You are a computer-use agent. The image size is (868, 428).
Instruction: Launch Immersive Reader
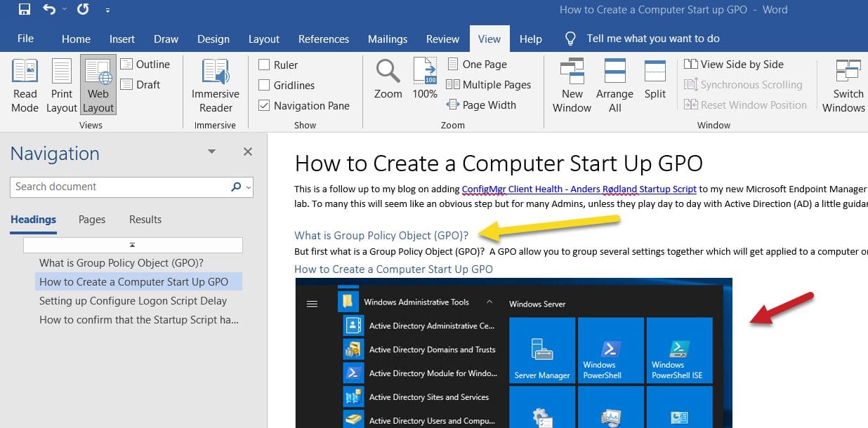click(x=216, y=86)
